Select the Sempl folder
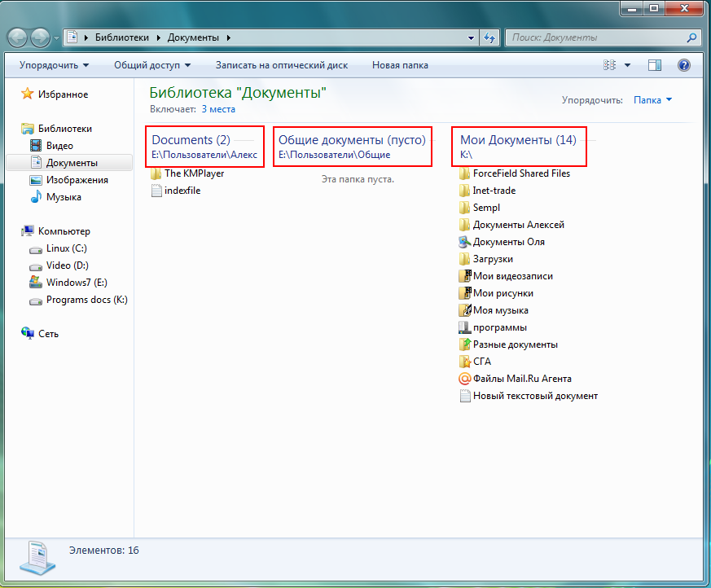Image resolution: width=711 pixels, height=588 pixels. click(x=479, y=208)
